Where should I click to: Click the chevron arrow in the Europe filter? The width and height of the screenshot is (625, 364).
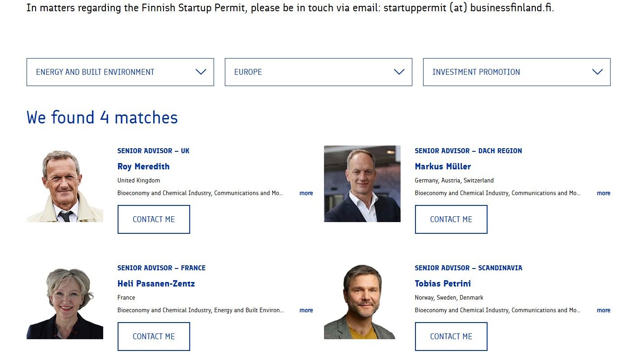pyautogui.click(x=399, y=72)
